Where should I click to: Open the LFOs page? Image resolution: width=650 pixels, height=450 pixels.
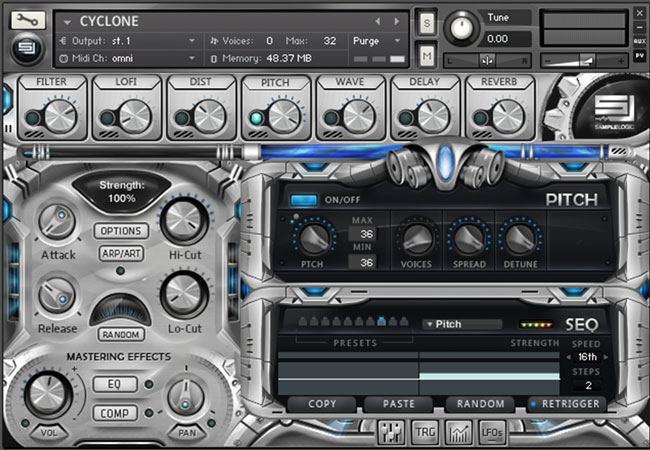click(492, 432)
